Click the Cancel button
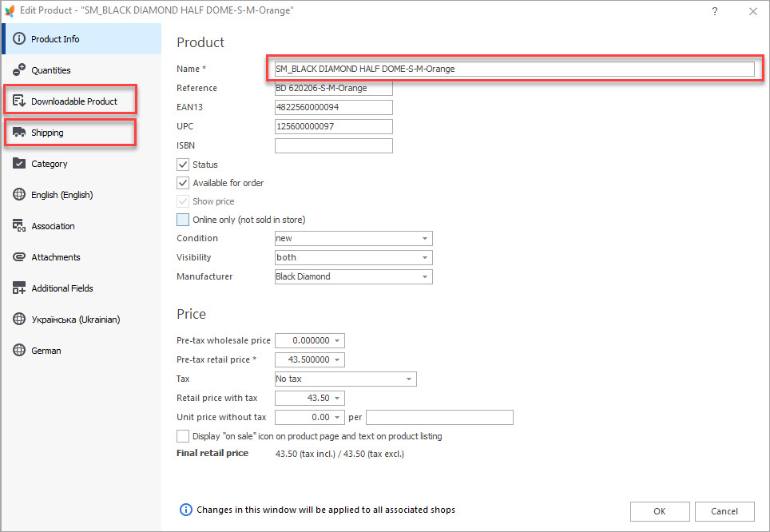The image size is (770, 532). (724, 511)
